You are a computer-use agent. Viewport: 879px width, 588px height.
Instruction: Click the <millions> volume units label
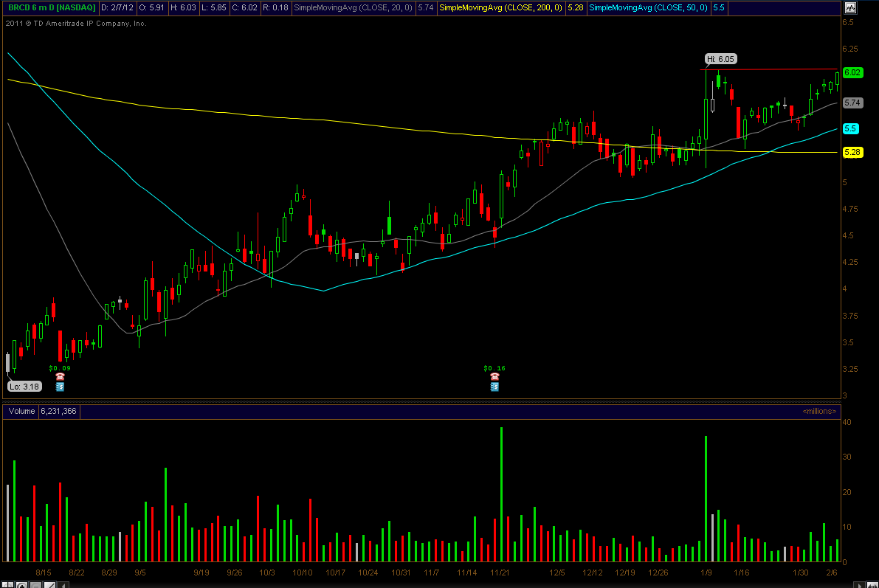point(819,412)
